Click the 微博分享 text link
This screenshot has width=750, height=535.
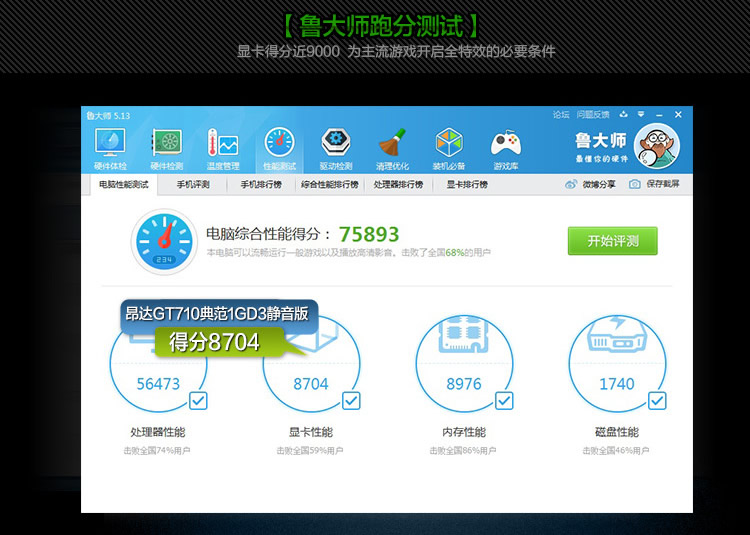pyautogui.click(x=599, y=185)
